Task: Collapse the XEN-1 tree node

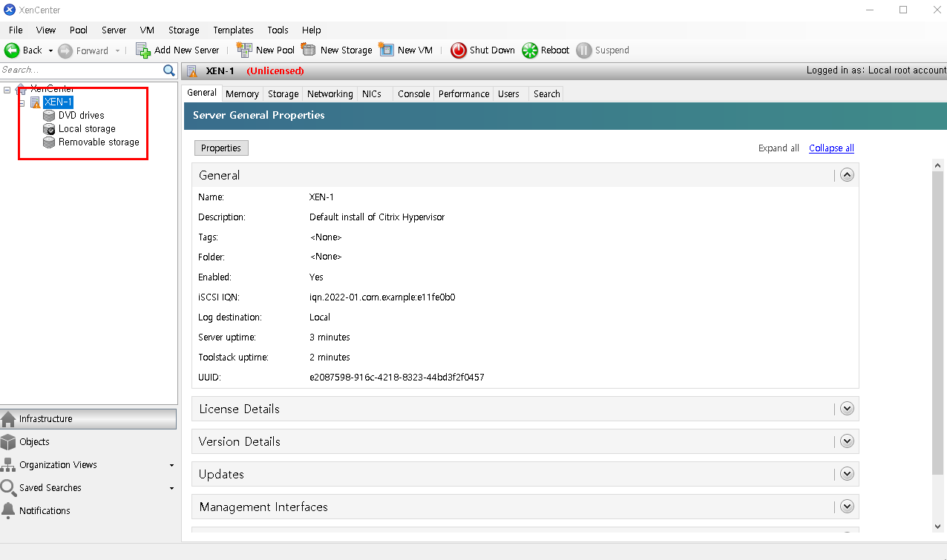Action: coord(22,103)
